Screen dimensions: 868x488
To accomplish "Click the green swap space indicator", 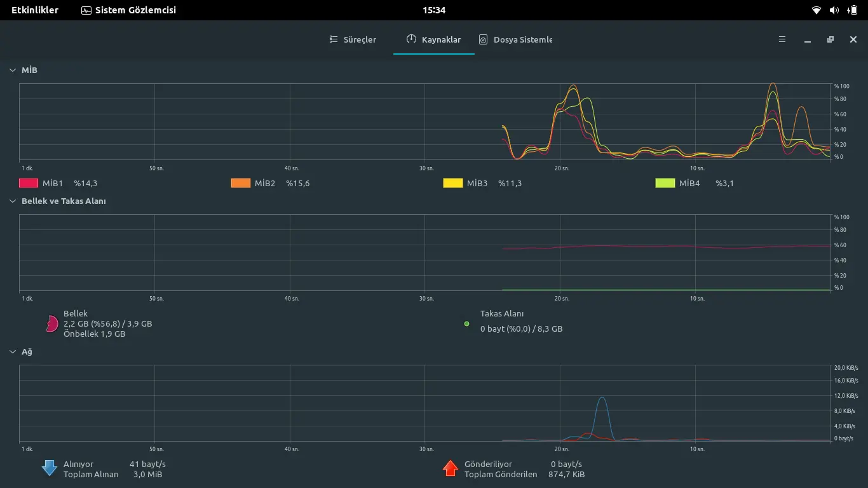I will pos(466,324).
